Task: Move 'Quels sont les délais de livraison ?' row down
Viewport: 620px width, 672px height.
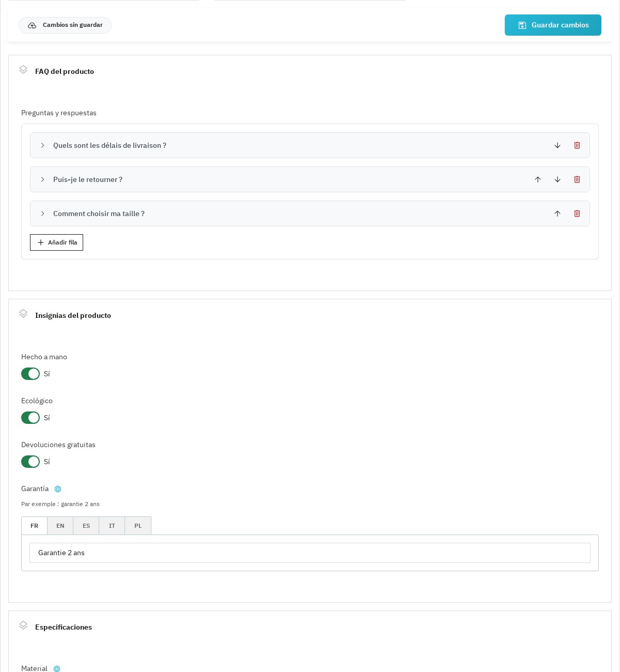Action: click(557, 145)
